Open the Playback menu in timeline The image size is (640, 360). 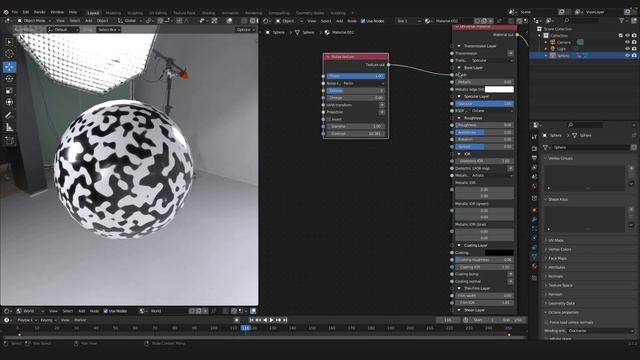[27, 320]
